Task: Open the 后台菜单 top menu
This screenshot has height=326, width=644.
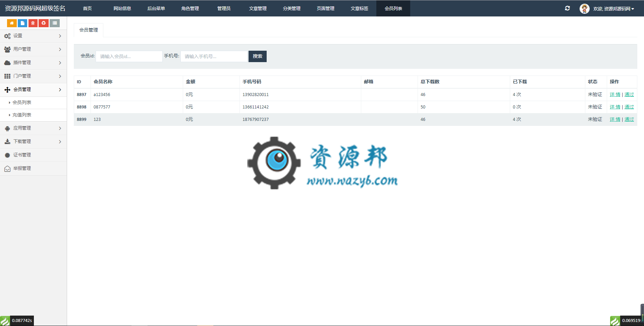Action: tap(156, 8)
